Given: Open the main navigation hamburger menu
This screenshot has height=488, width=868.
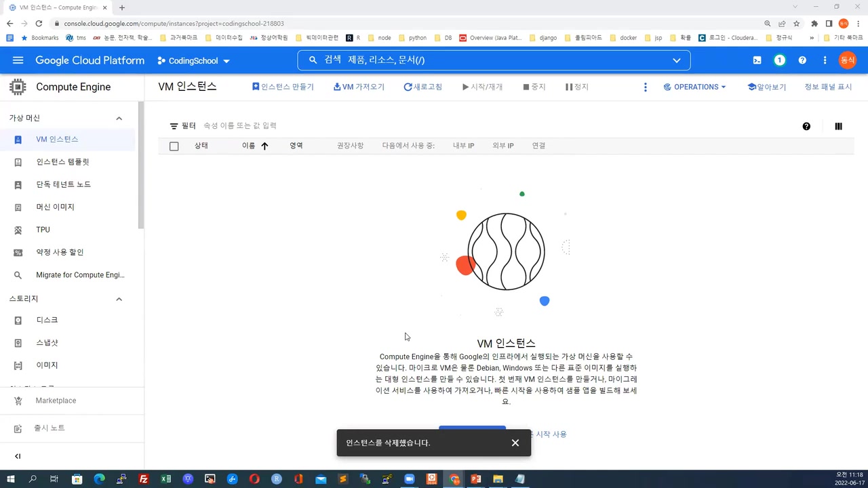Looking at the screenshot, I should click(18, 60).
